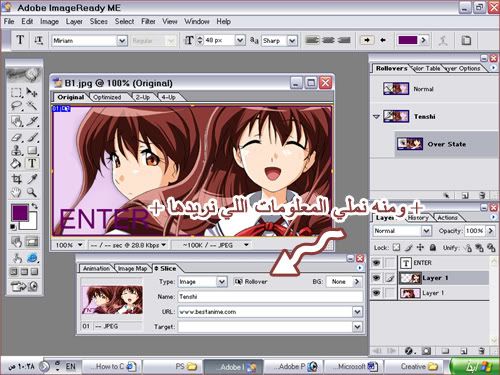Switch to the Animation tab
Screen dimensions: 500x375
point(96,268)
